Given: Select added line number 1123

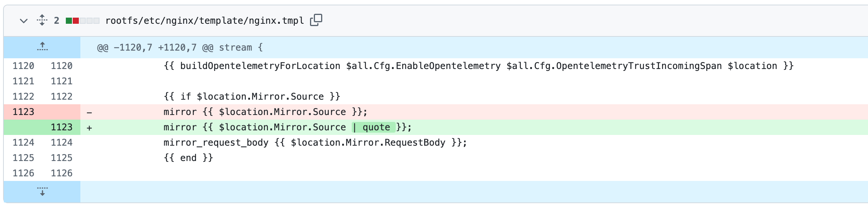Looking at the screenshot, I should coord(61,127).
